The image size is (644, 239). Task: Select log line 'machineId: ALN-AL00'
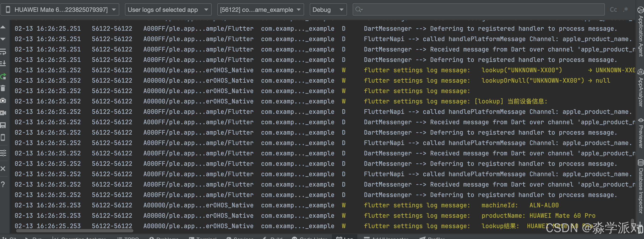(322, 205)
